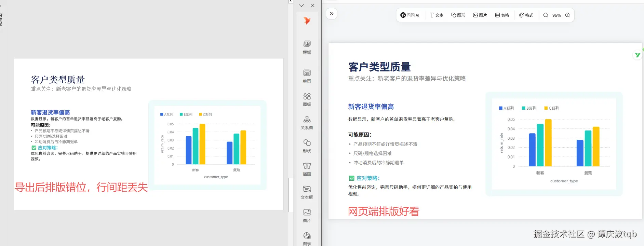Open the sidebar 图片 image panel
644x246 pixels.
coord(307,216)
